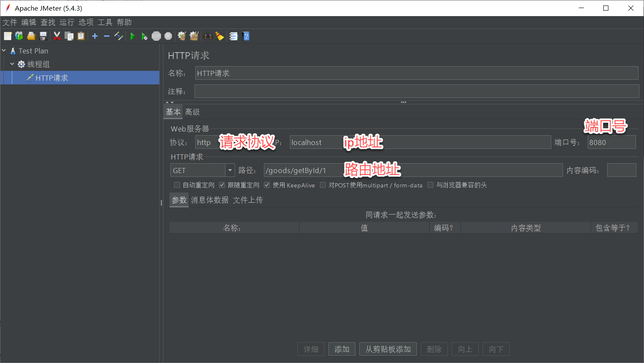Click the 从剪贴板添加 button
This screenshot has width=644, height=363.
388,349
